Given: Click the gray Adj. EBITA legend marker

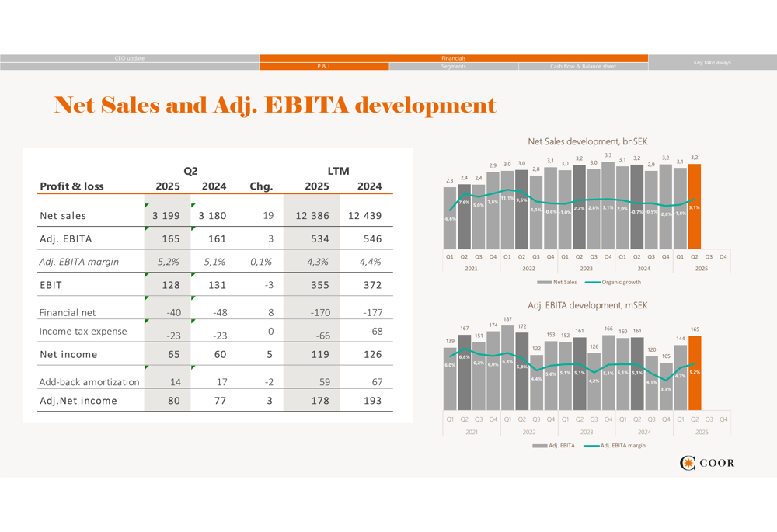Looking at the screenshot, I should click(540, 446).
